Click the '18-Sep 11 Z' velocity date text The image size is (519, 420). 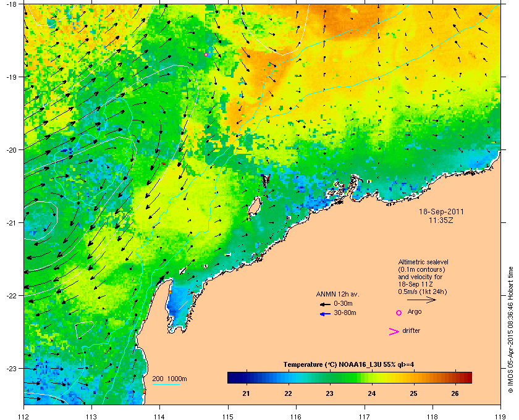(x=415, y=284)
